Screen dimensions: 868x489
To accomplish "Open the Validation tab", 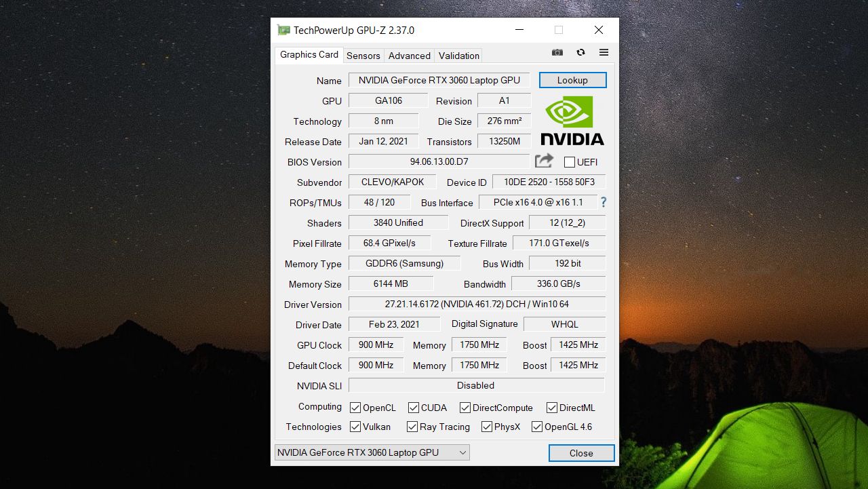I will 458,56.
